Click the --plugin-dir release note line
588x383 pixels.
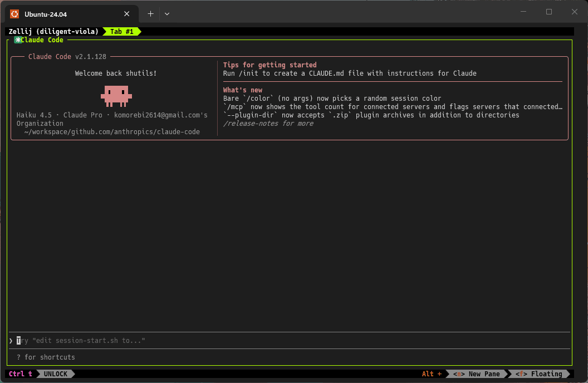point(371,115)
